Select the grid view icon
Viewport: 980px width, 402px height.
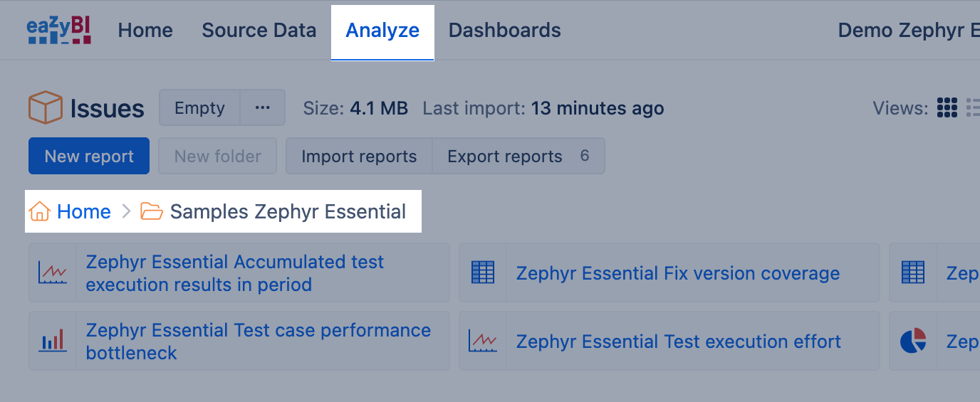pos(947,108)
